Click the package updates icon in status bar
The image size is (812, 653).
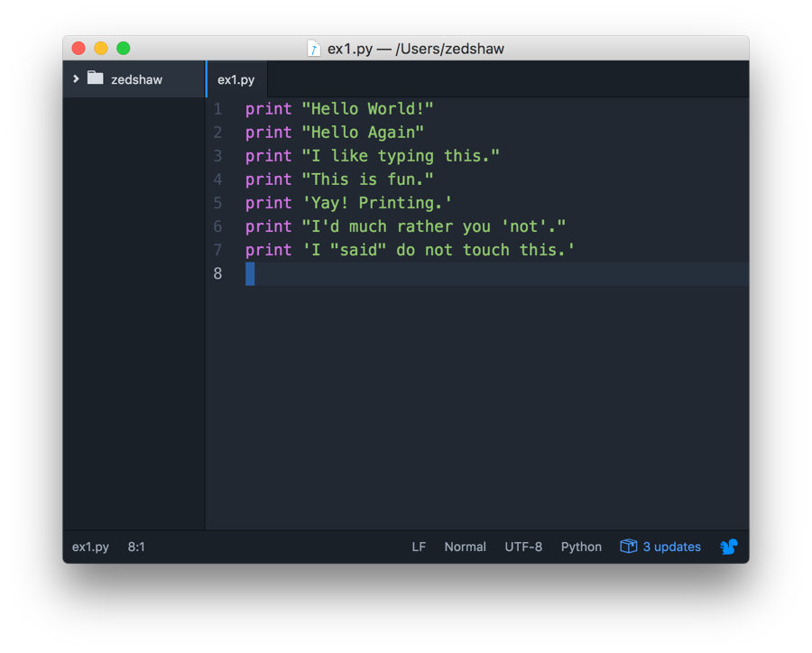tap(628, 547)
